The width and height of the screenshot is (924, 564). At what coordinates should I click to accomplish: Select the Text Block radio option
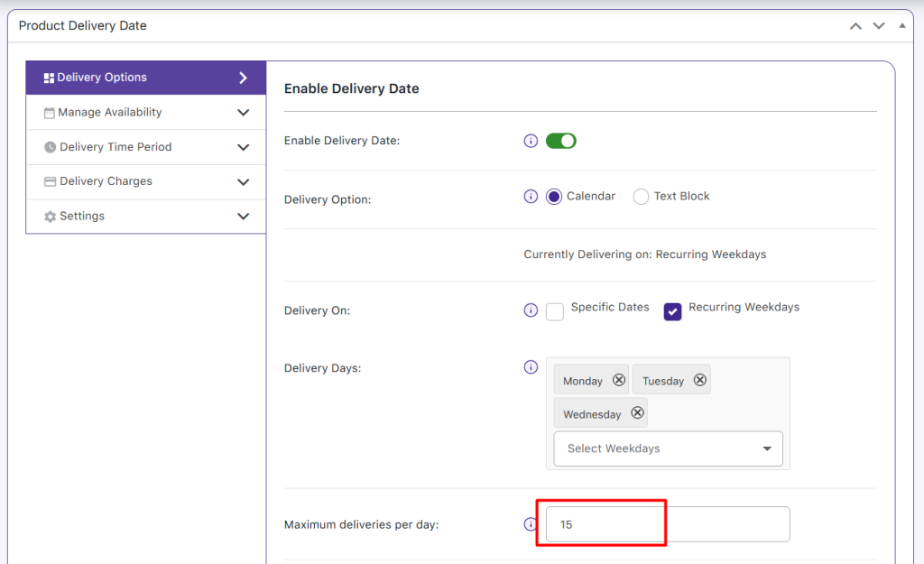pos(641,197)
